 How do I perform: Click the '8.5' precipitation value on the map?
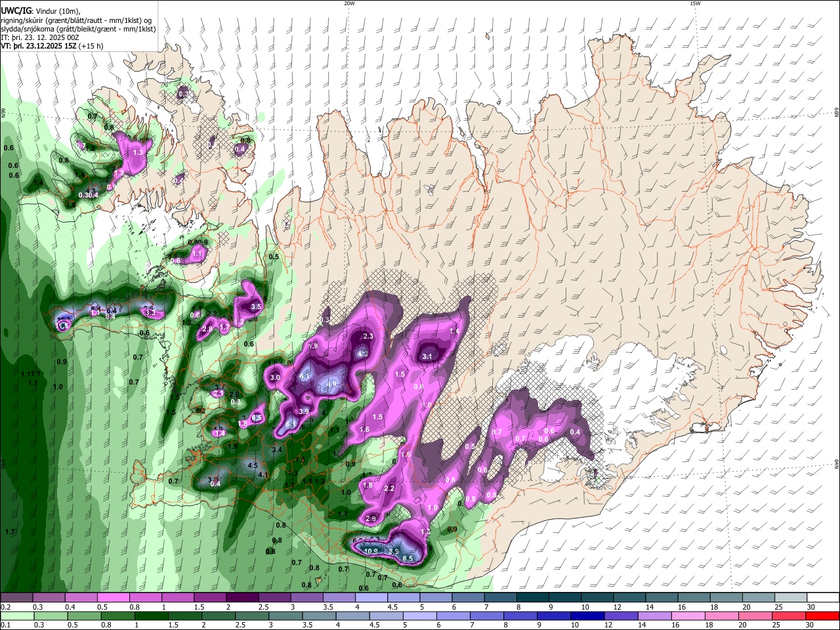408,558
